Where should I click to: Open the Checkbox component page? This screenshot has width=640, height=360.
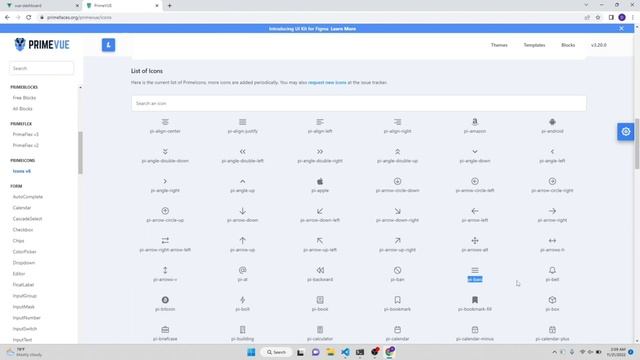coord(23,230)
